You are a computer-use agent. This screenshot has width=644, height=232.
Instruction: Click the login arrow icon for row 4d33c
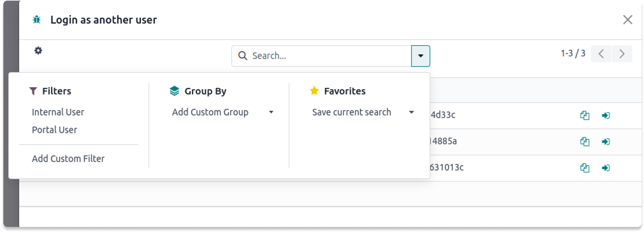click(606, 116)
